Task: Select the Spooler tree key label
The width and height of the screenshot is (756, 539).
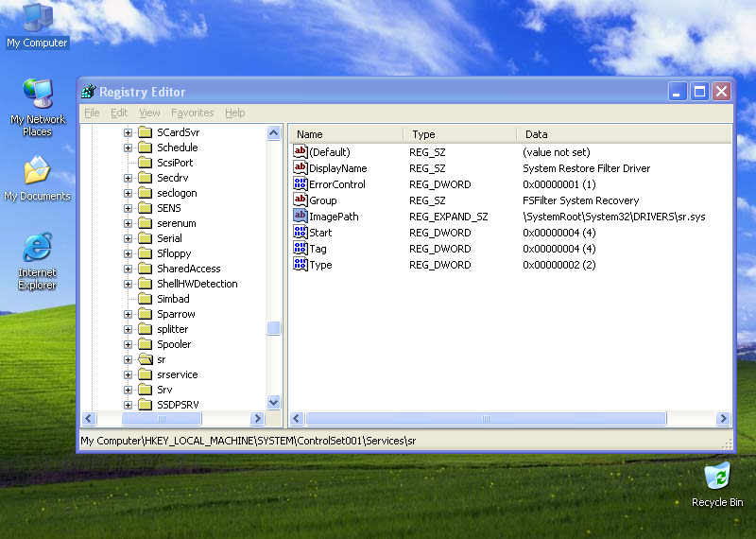Action: click(174, 344)
